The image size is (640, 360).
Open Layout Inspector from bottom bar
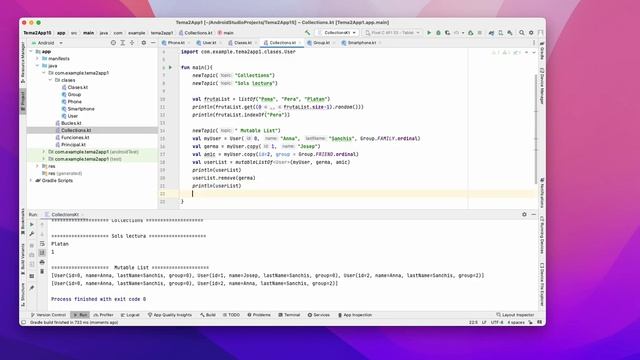[x=515, y=315]
